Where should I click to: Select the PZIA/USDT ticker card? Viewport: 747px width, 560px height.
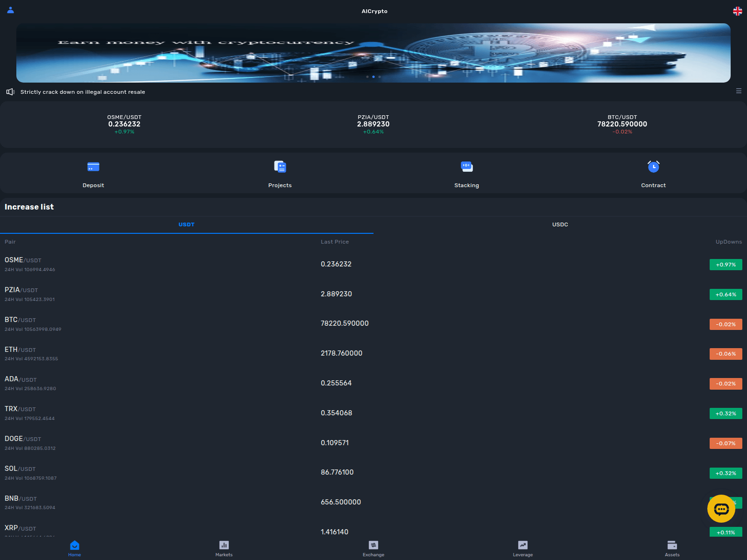pos(373,125)
